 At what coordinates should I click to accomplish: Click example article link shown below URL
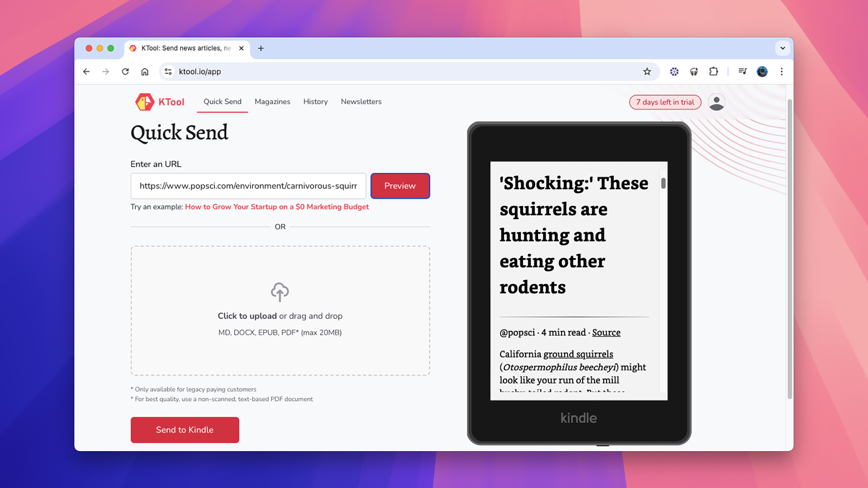(x=276, y=206)
